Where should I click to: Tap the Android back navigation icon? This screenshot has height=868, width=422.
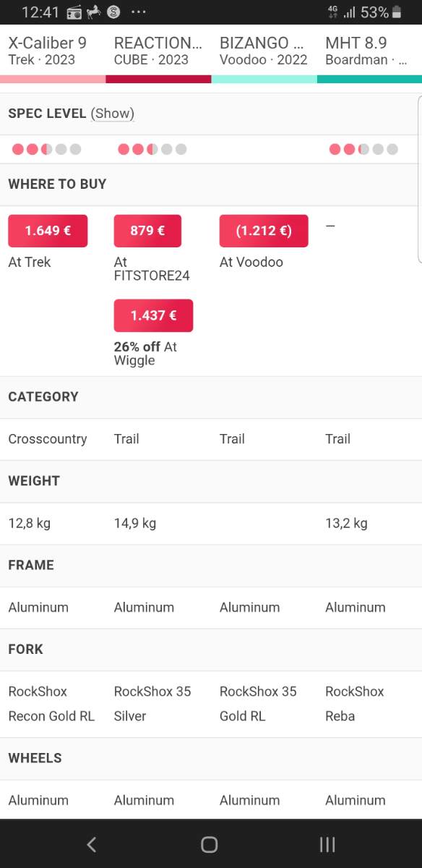coord(91,844)
